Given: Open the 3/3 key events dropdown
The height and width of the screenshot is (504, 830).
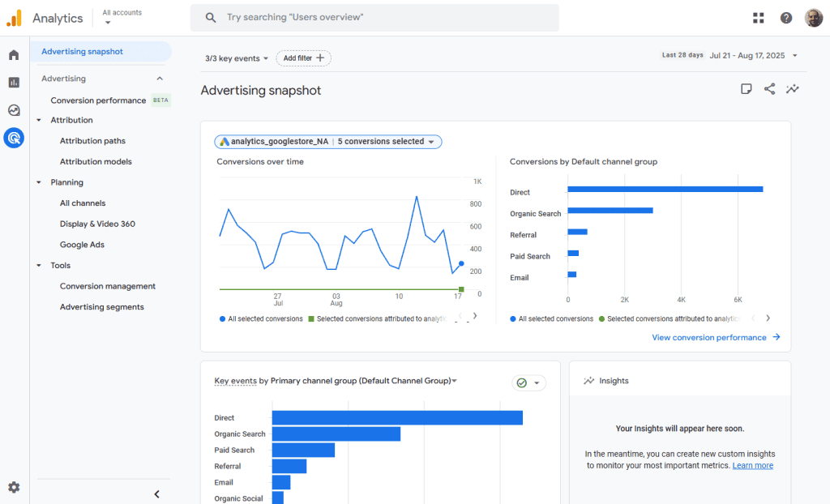Looking at the screenshot, I should [237, 58].
